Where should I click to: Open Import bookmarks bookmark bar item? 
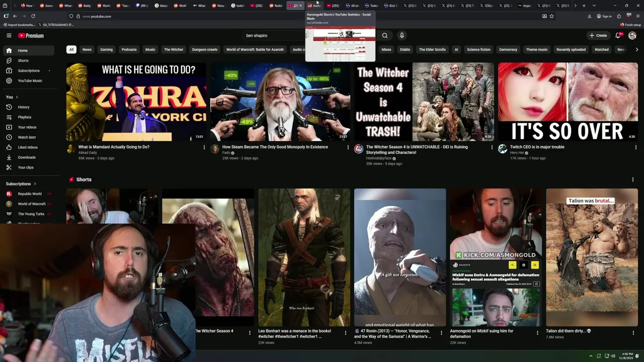pos(19,25)
